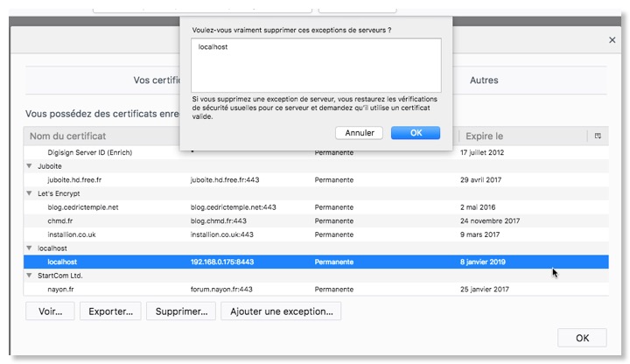Select the juboite.hd.free.fr certificate row
630x364 pixels.
pyautogui.click(x=316, y=180)
